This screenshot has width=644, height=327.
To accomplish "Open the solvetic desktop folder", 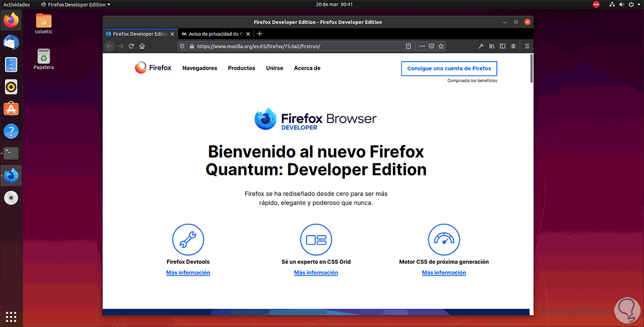I will coord(43,24).
